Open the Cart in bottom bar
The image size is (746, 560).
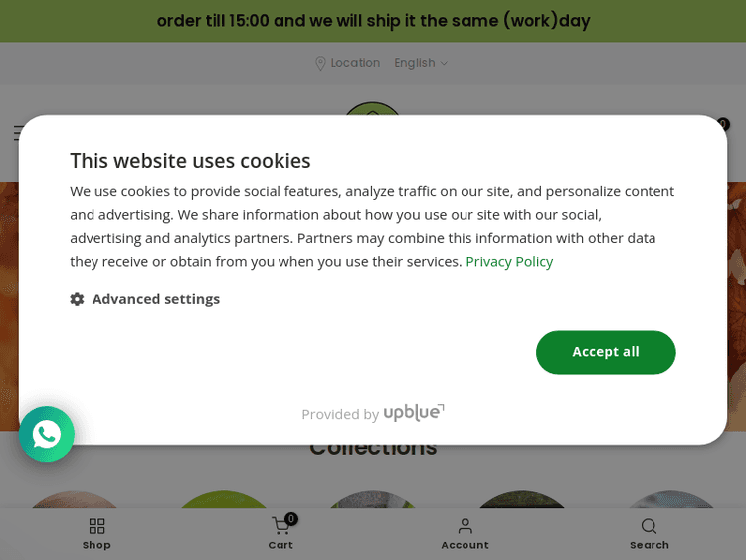280,527
